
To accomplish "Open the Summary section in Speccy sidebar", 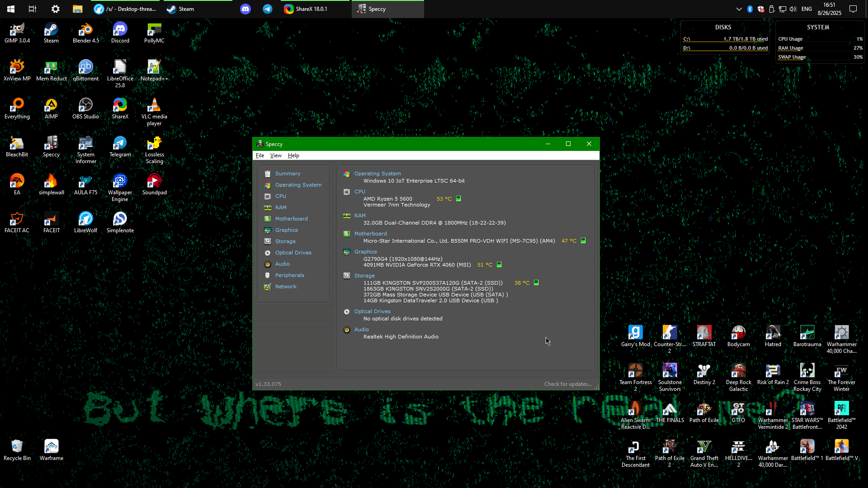I will click(288, 174).
